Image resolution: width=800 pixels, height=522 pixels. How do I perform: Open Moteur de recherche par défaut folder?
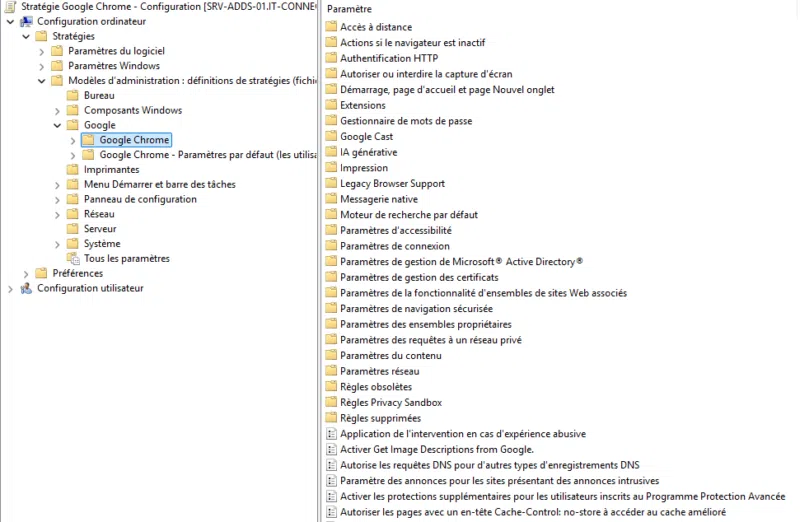point(409,215)
